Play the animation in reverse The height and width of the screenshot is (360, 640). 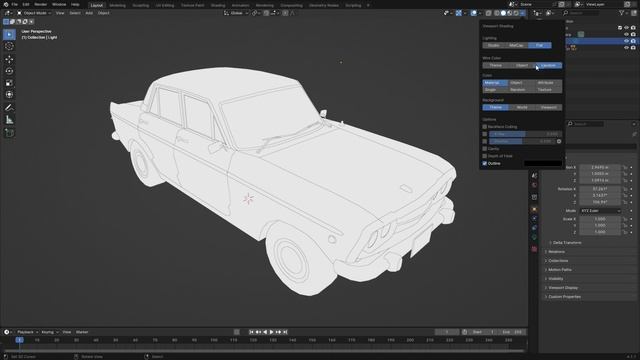(265, 332)
